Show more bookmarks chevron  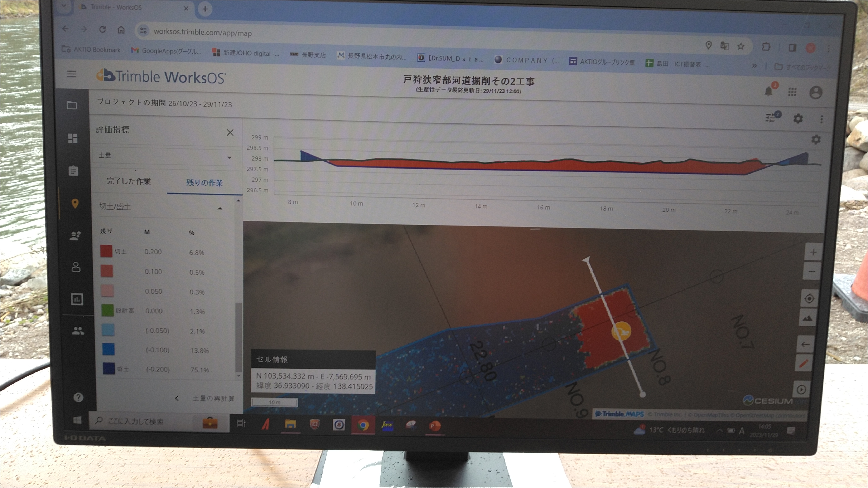754,66
